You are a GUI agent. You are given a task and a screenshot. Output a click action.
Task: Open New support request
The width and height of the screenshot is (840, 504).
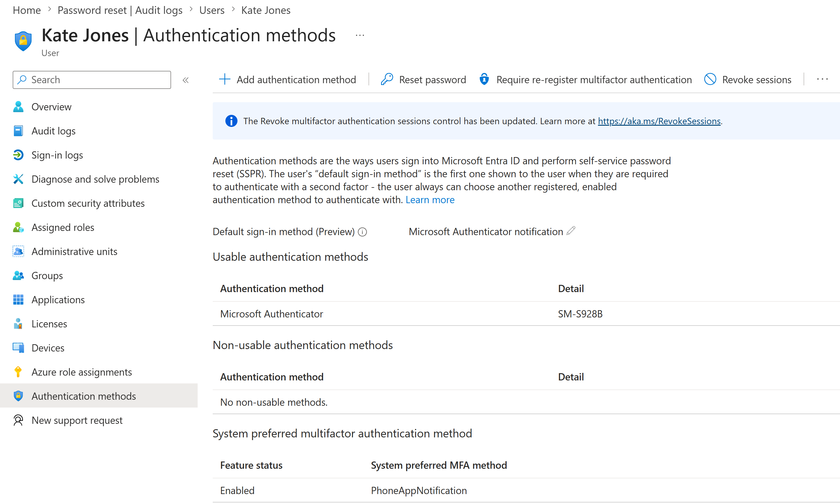point(99,420)
